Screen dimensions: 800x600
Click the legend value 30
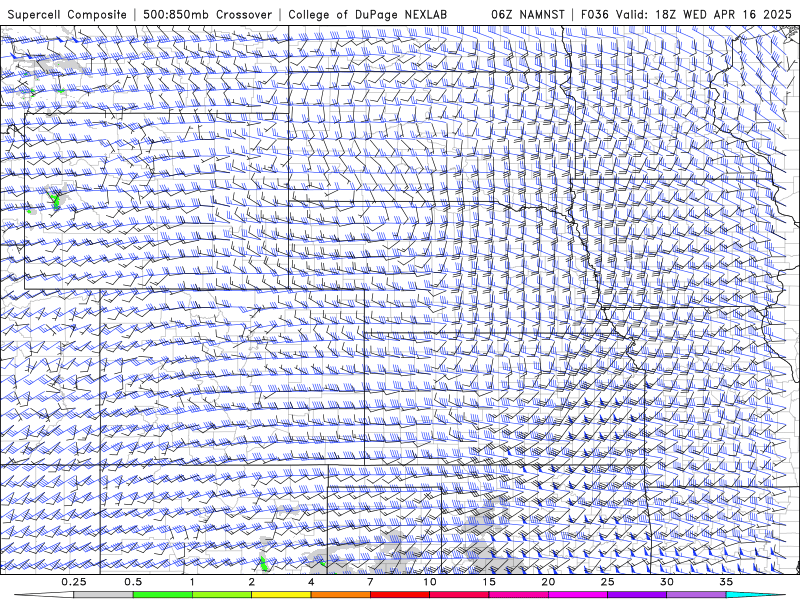[667, 582]
